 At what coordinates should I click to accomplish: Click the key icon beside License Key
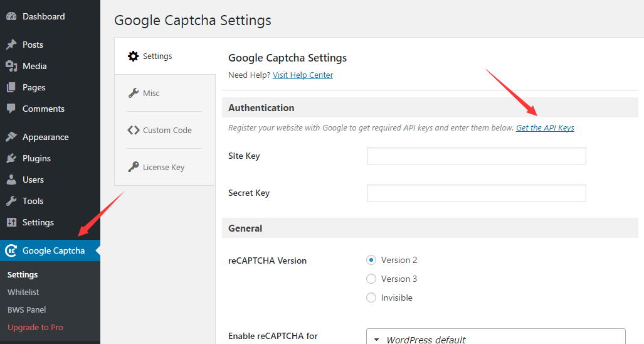click(133, 167)
